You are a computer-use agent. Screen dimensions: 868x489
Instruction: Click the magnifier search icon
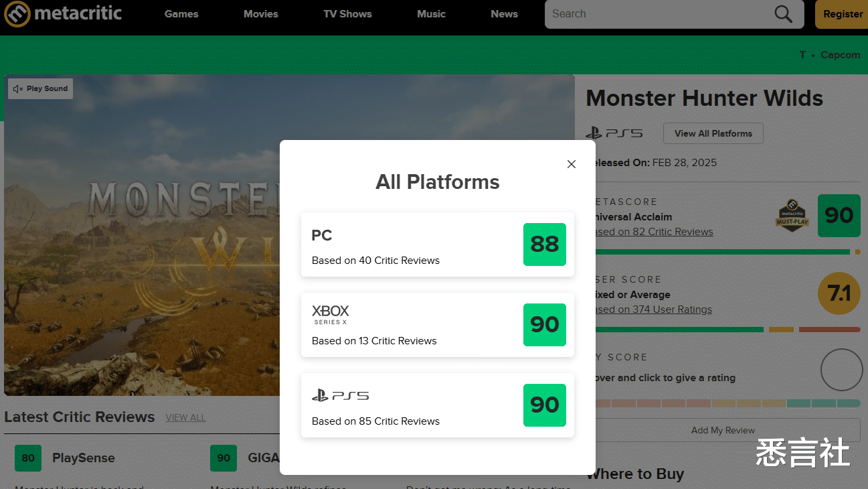[783, 14]
